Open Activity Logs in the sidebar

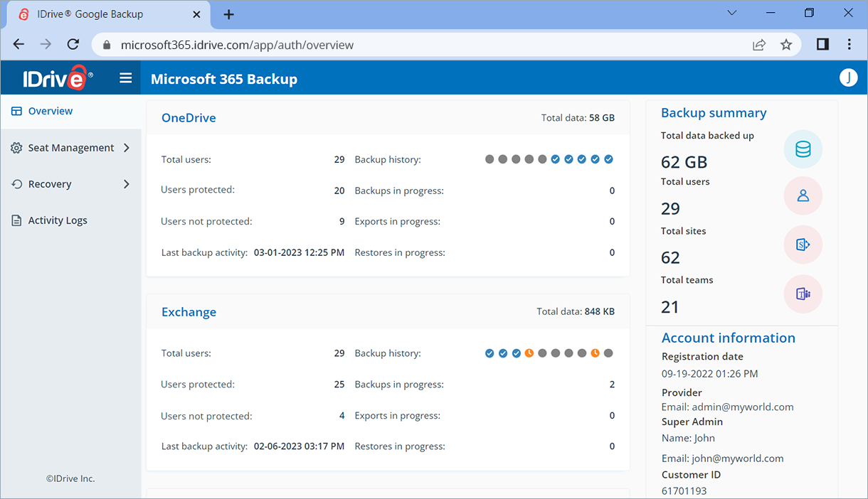click(x=71, y=220)
